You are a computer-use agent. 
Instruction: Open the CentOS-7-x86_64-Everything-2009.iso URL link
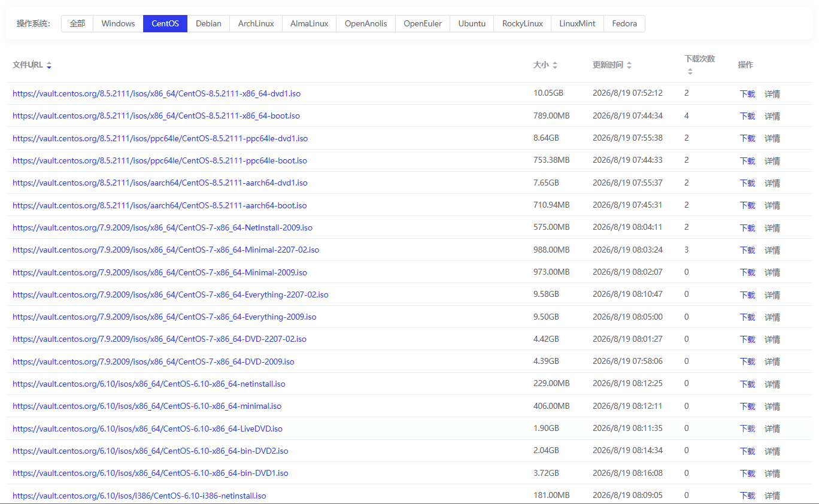pyautogui.click(x=165, y=317)
